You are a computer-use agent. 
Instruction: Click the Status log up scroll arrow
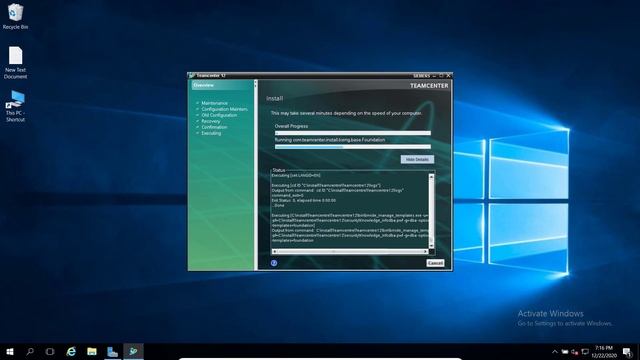click(431, 177)
